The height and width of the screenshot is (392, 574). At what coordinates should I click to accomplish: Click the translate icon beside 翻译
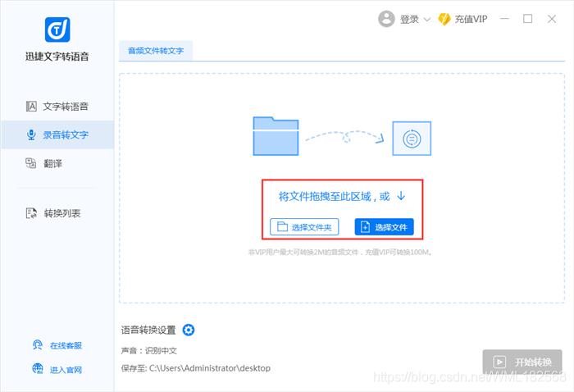[x=31, y=163]
